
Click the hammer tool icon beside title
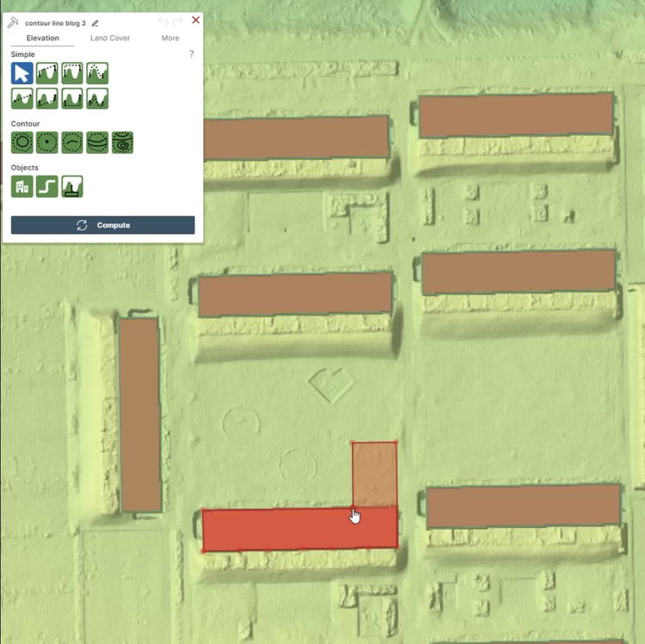(13, 22)
